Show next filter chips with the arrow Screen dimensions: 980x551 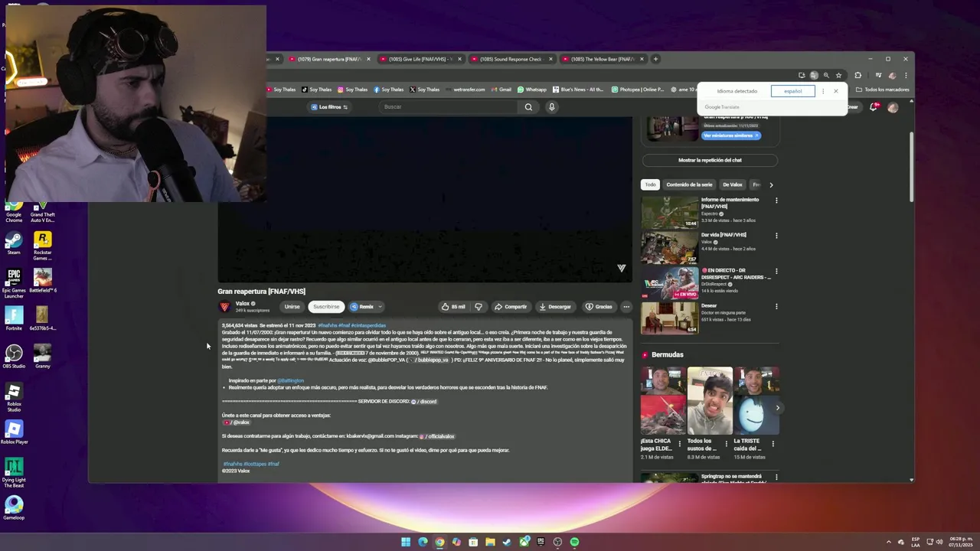click(x=771, y=184)
